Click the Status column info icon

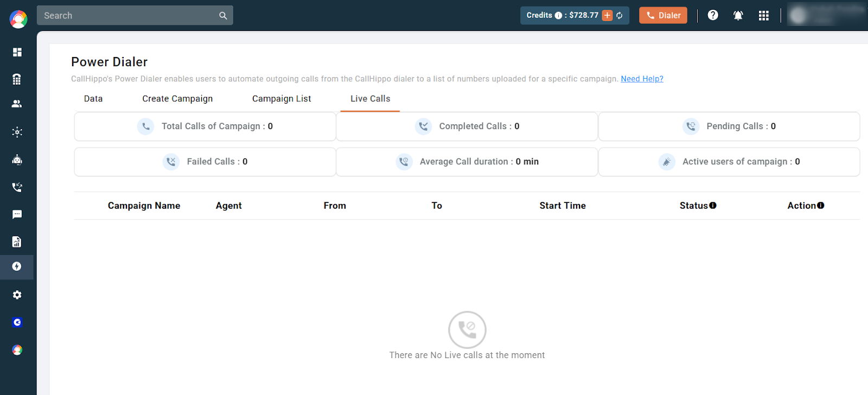(713, 206)
